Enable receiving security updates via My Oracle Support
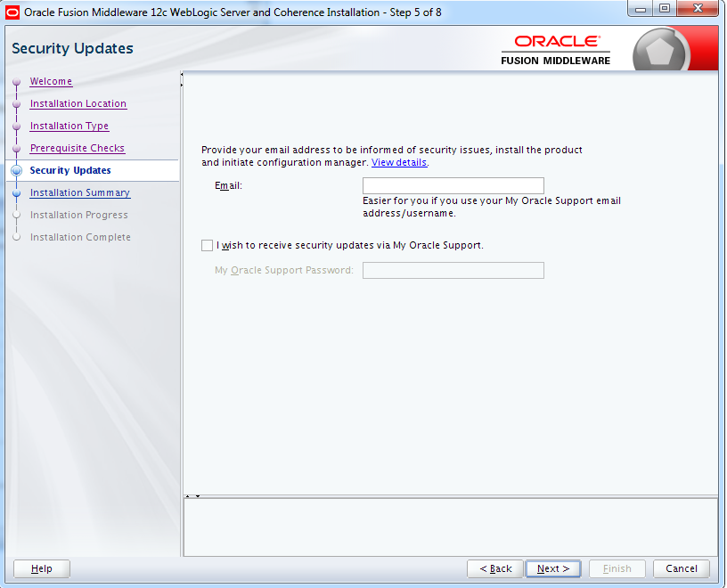The image size is (727, 588). click(207, 245)
